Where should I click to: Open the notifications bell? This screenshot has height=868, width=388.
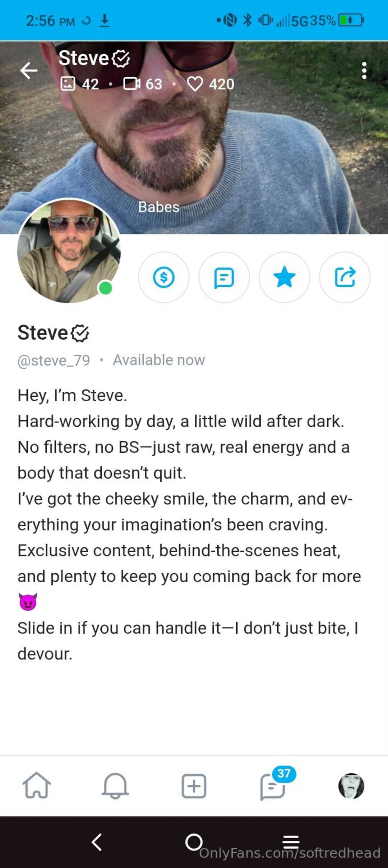pos(115,785)
